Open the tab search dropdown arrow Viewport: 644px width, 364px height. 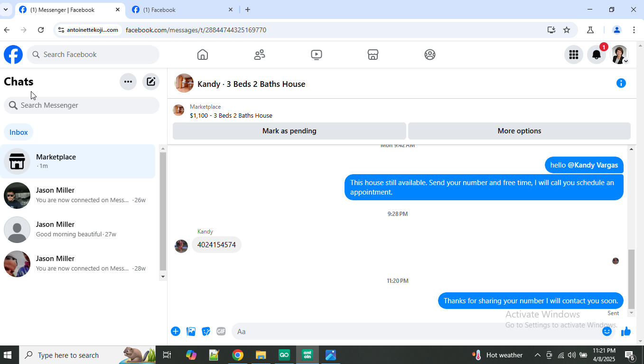pos(6,9)
